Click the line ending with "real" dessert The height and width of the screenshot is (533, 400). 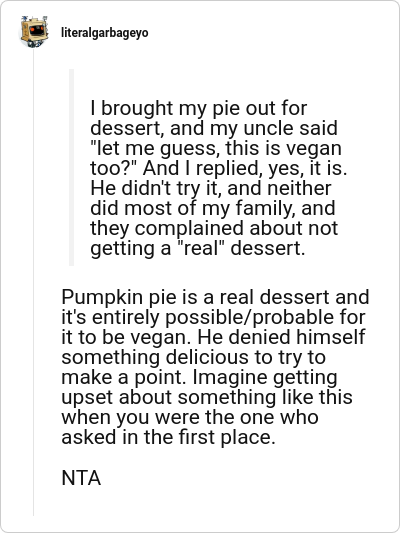[x=198, y=248]
